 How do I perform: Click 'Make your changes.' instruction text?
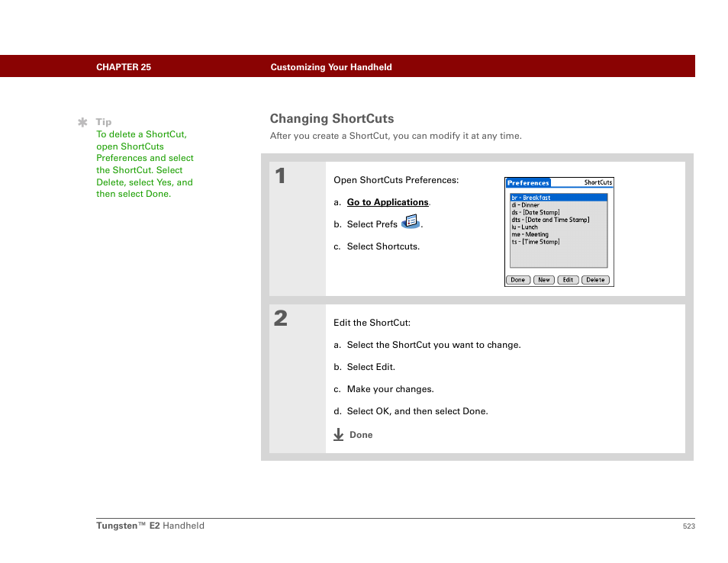tap(391, 389)
